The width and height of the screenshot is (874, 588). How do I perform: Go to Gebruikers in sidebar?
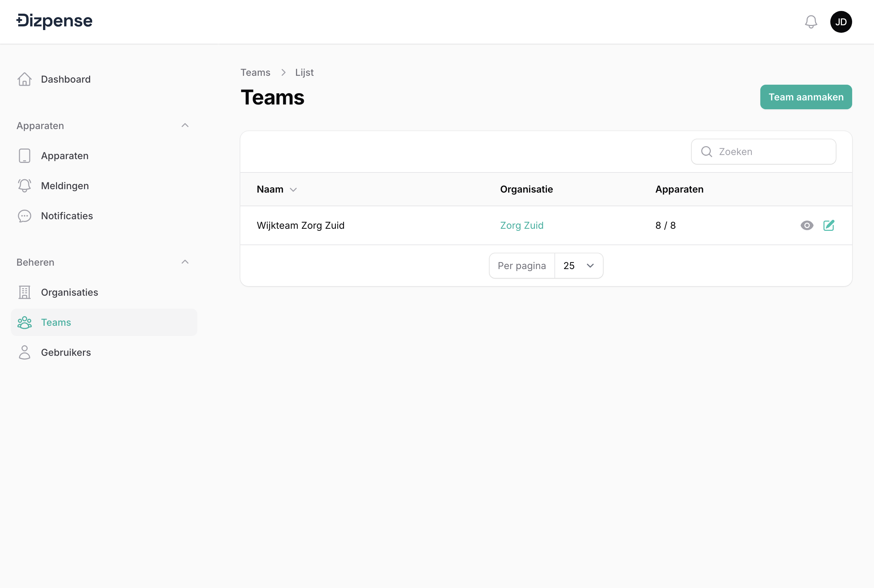point(66,352)
